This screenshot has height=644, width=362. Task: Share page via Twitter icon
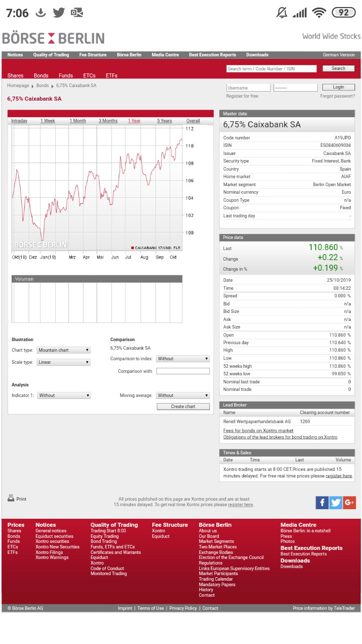click(x=336, y=502)
